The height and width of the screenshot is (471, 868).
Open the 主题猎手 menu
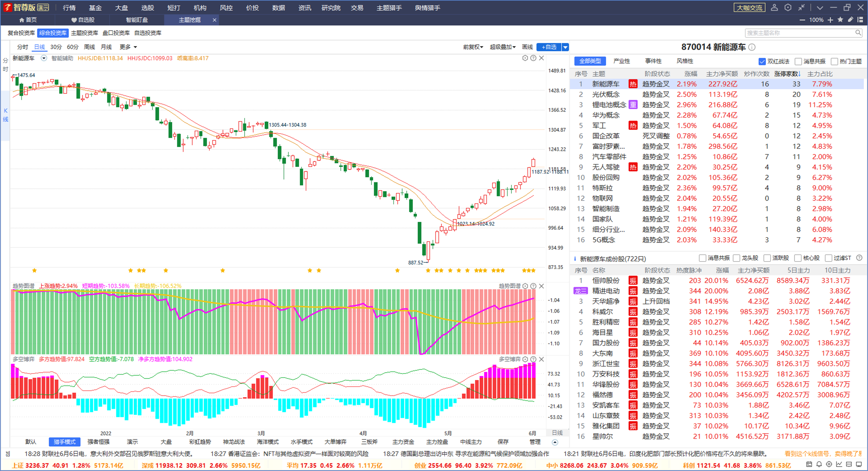[x=389, y=8]
